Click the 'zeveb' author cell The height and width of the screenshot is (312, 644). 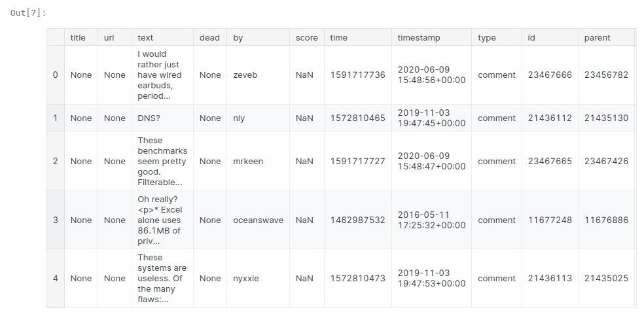245,75
